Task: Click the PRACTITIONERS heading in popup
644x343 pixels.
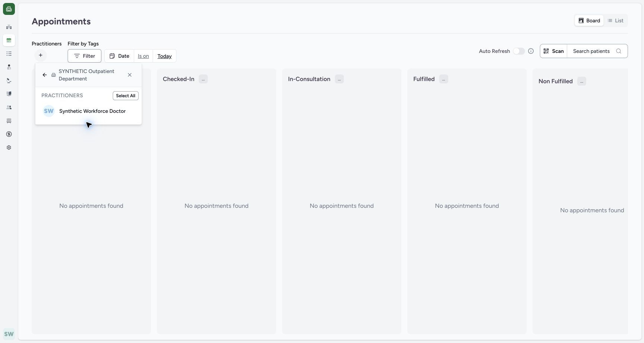Action: tap(62, 95)
